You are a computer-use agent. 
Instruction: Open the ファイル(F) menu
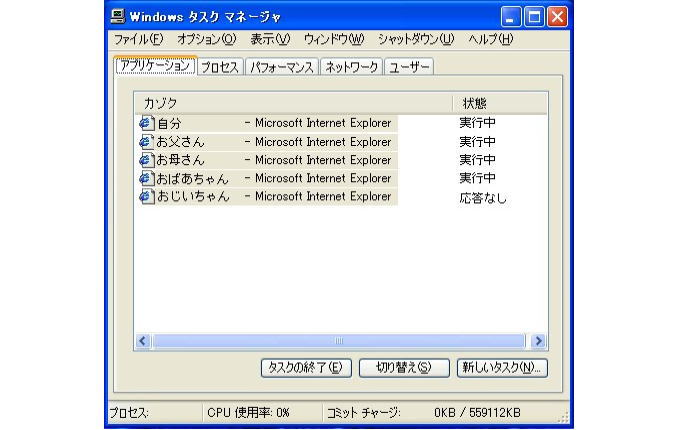coord(139,39)
